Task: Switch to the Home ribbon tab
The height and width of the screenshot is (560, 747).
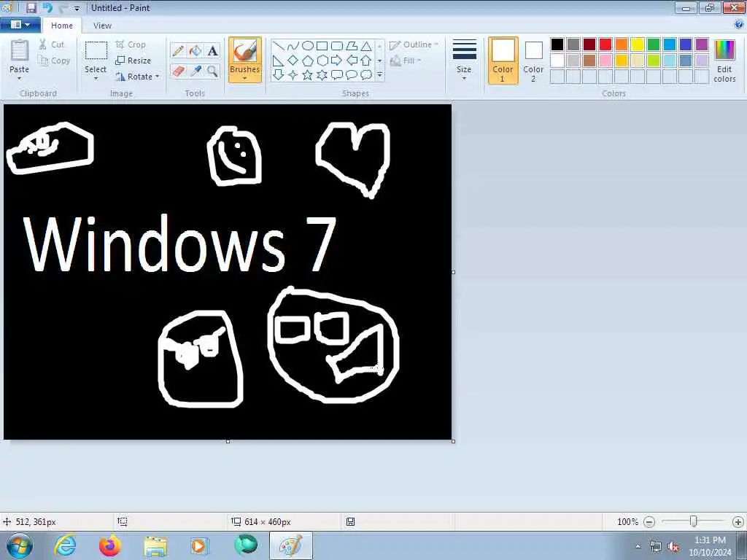Action: (62, 26)
